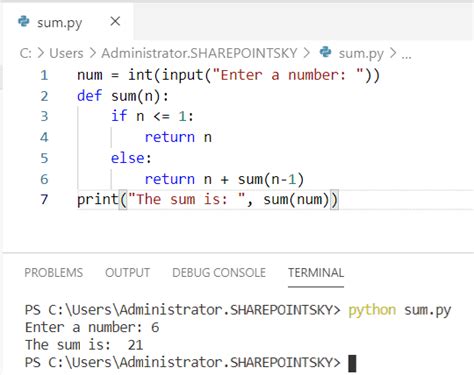Open the breadcrumb ellipsis symbol menu

pos(406,54)
